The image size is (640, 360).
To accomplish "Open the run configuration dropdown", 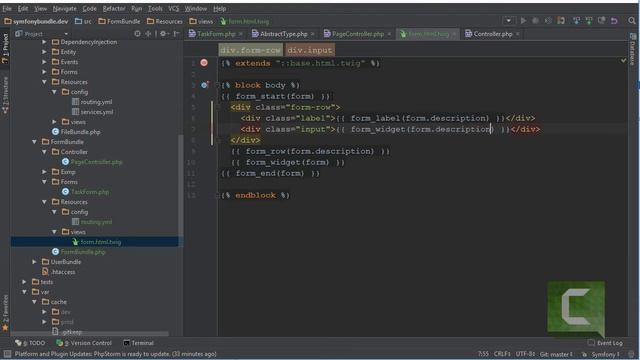I will coord(508,21).
